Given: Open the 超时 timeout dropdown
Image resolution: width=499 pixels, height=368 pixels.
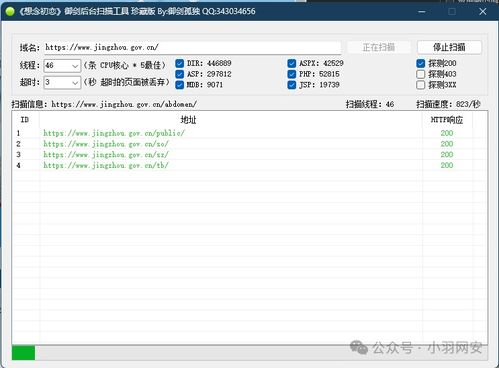Looking at the screenshot, I should point(62,82).
